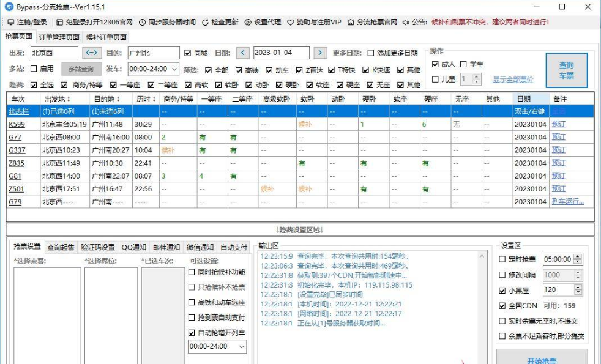This screenshot has width=601, height=364.
Task: Open 验证码设置 tab
Action: coord(98,247)
